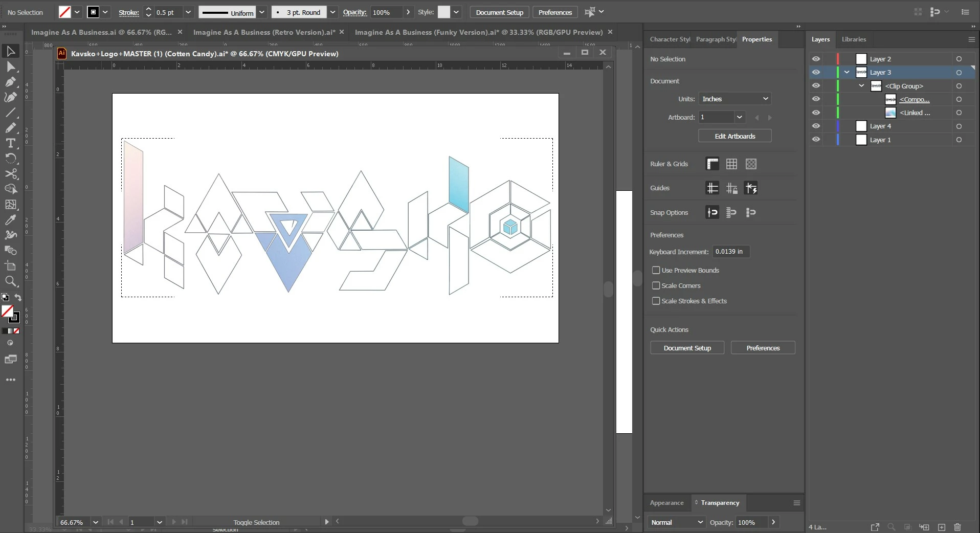Click Preferences in control bar
Viewport: 980px width, 533px height.
(555, 12)
